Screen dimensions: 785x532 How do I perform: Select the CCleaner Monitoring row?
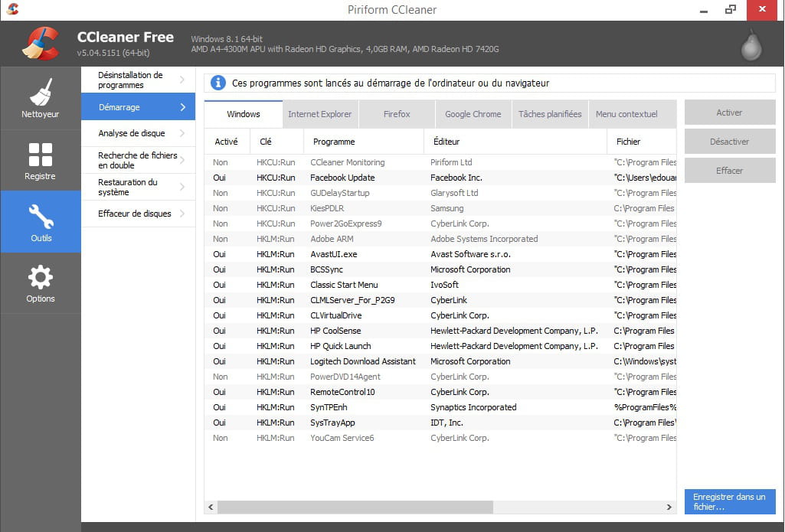coord(440,162)
